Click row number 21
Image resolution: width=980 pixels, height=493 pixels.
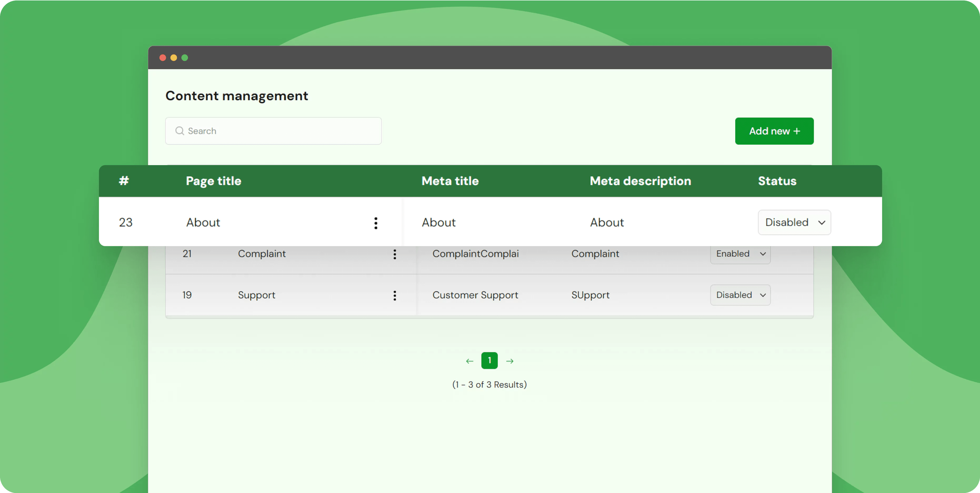click(x=187, y=253)
